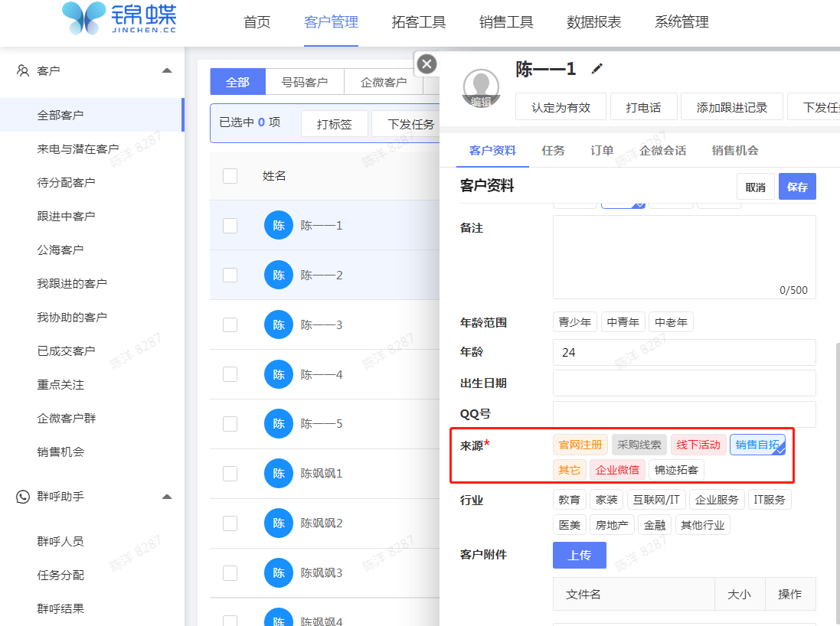Click avatar icon of 陈一一5

click(x=279, y=423)
